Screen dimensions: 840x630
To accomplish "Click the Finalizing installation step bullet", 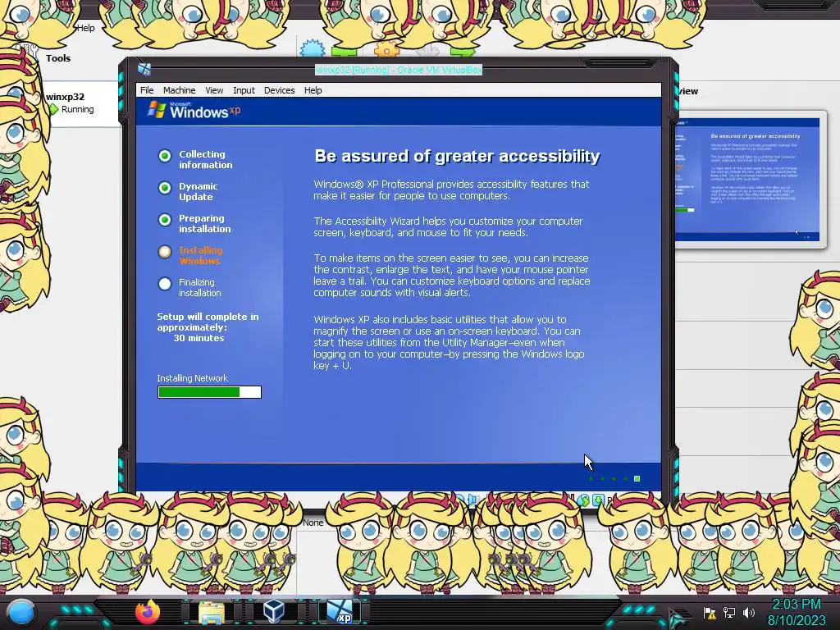I will pos(164,283).
